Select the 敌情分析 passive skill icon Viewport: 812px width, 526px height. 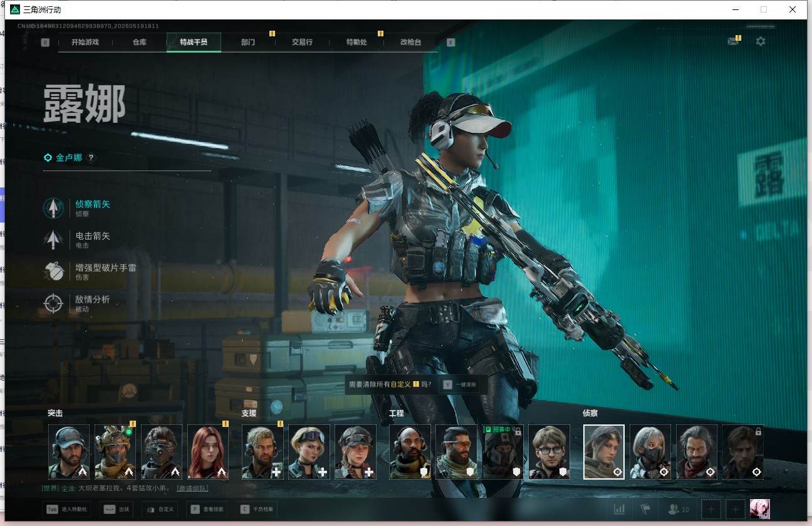click(x=53, y=303)
